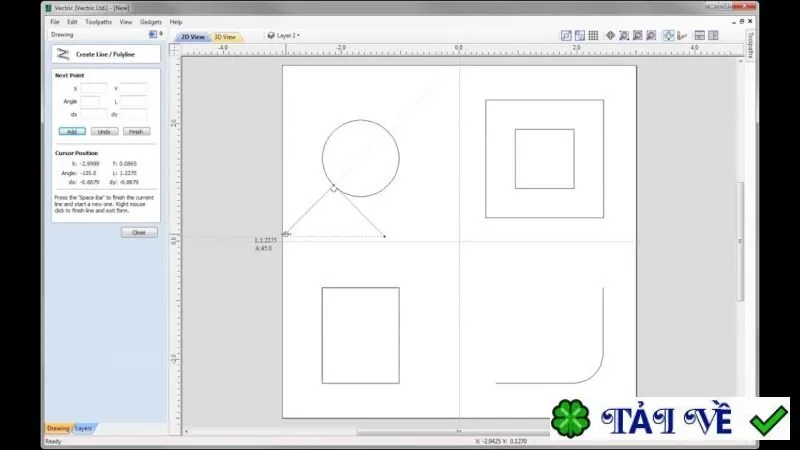Pin the Drawing panel
The height and width of the screenshot is (450, 800).
[x=161, y=34]
